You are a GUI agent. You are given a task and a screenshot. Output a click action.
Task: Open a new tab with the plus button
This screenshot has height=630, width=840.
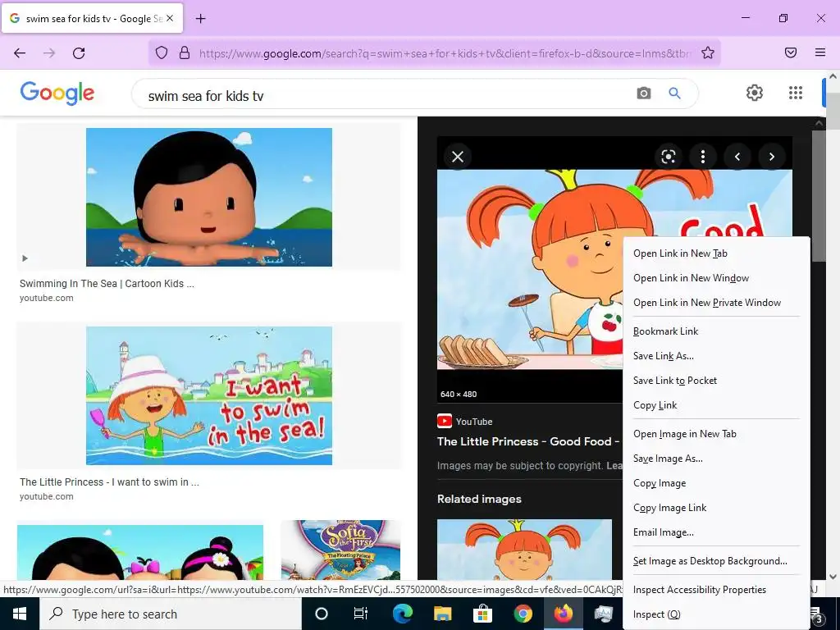[200, 19]
